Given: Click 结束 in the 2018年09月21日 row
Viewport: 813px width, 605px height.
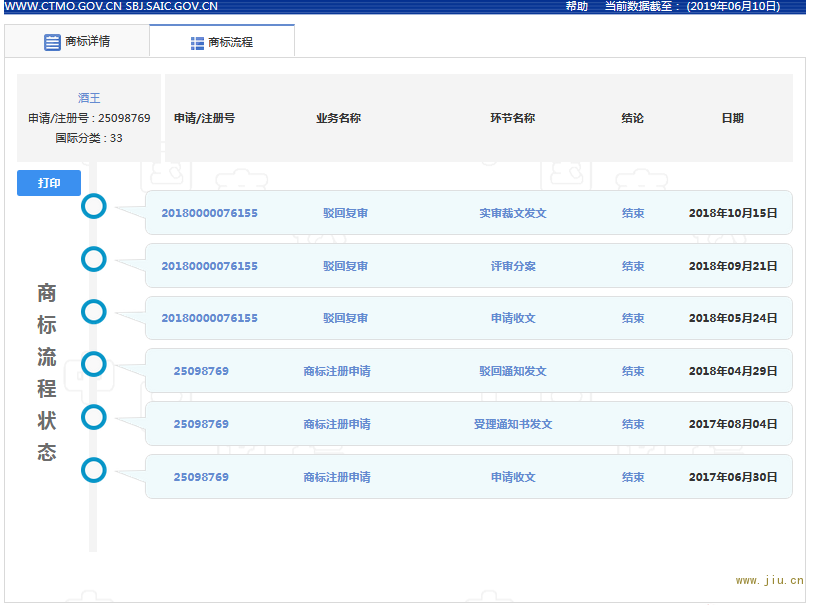Looking at the screenshot, I should 633,266.
